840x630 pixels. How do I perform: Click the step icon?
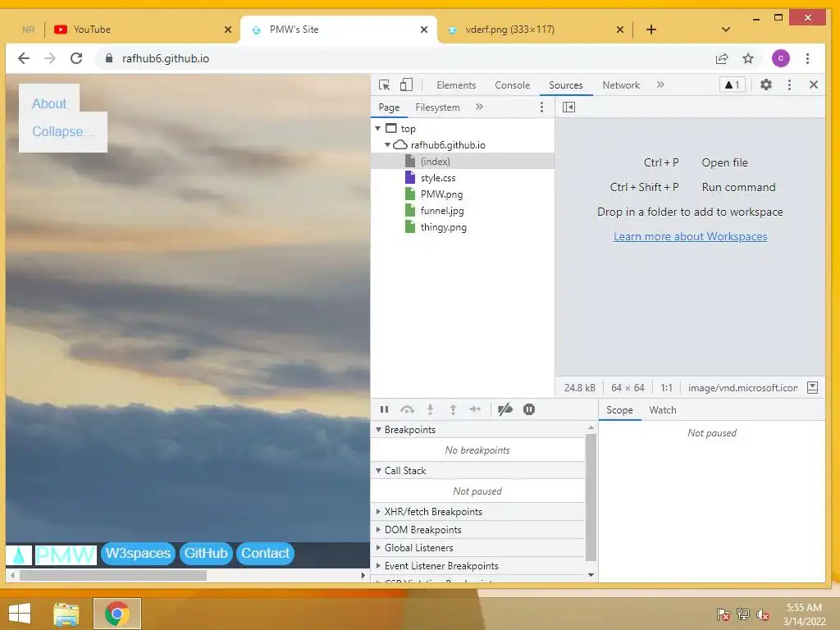pos(475,410)
